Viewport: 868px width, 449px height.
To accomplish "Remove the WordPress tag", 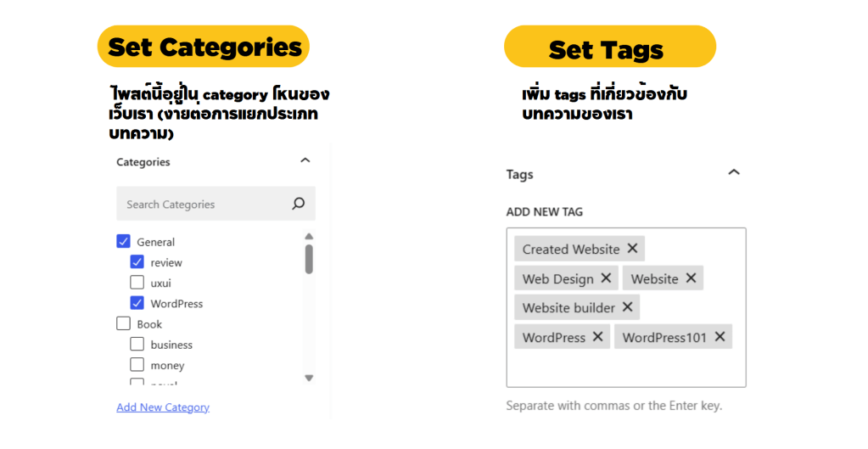I will pyautogui.click(x=597, y=337).
